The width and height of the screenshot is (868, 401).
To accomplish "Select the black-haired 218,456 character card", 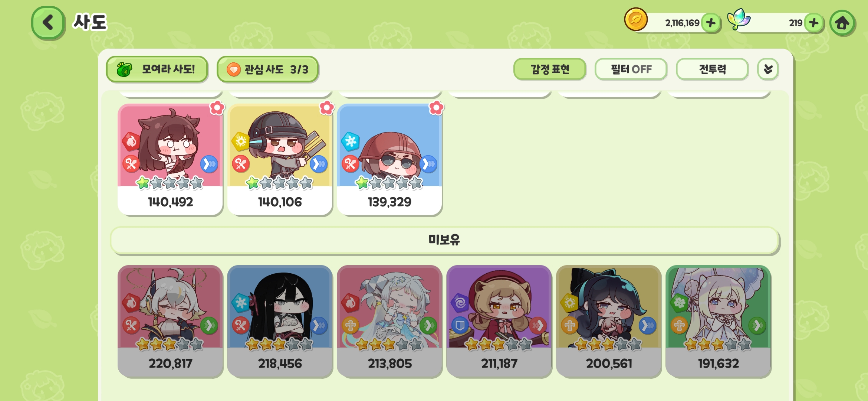I will [x=280, y=321].
